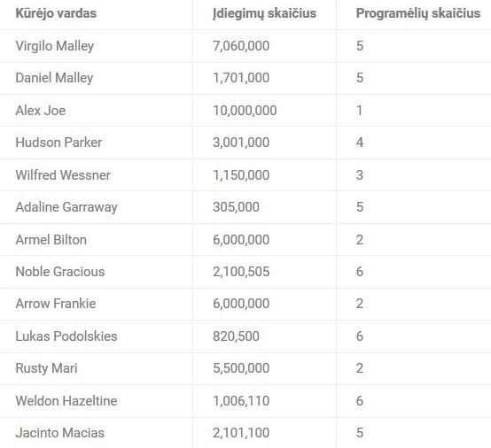Click the Įdiegimų skaičius column header
This screenshot has width=491, height=448.
[x=264, y=13]
